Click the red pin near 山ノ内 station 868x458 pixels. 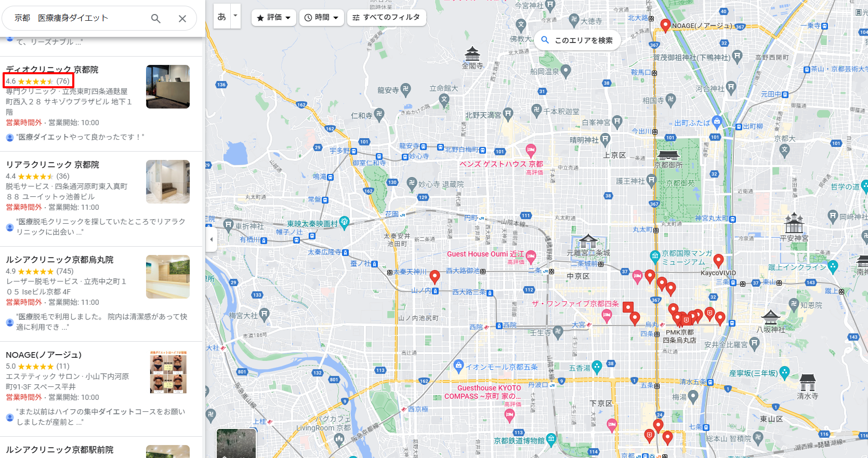point(435,277)
